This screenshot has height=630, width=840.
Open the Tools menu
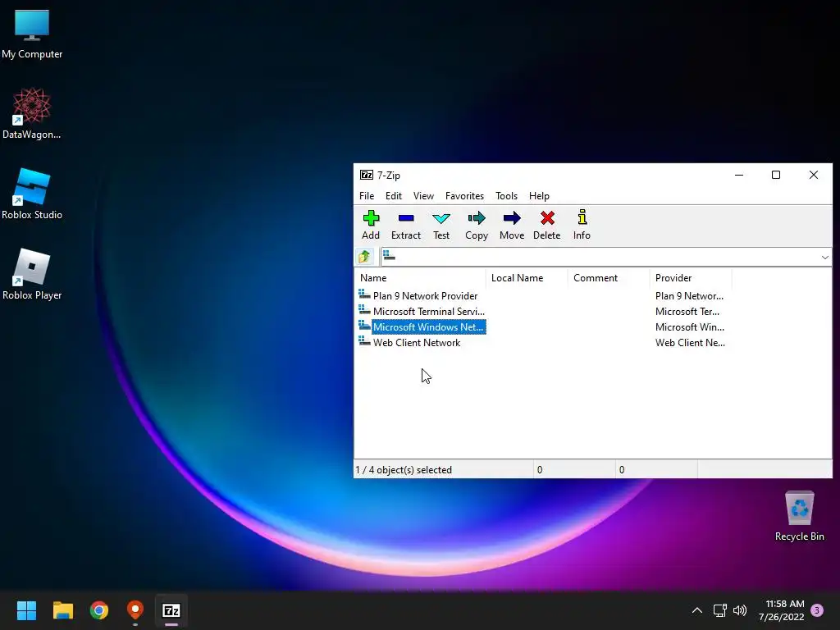point(506,196)
